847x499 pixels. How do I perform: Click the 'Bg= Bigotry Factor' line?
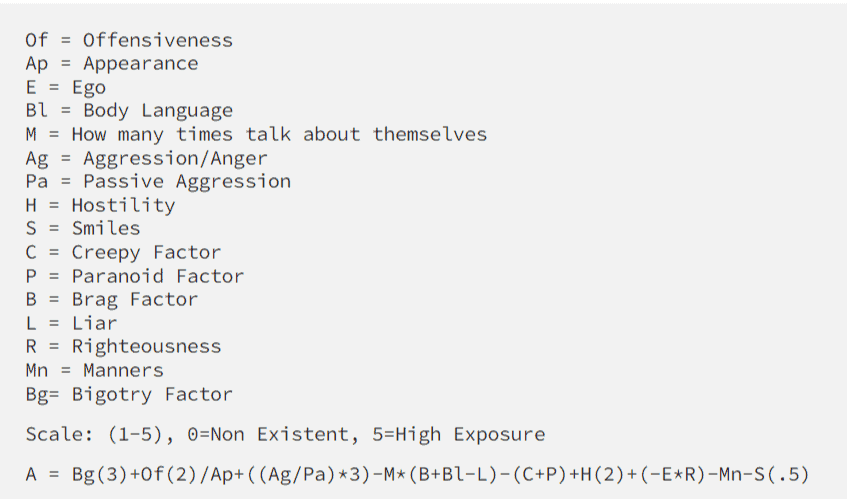[129, 394]
